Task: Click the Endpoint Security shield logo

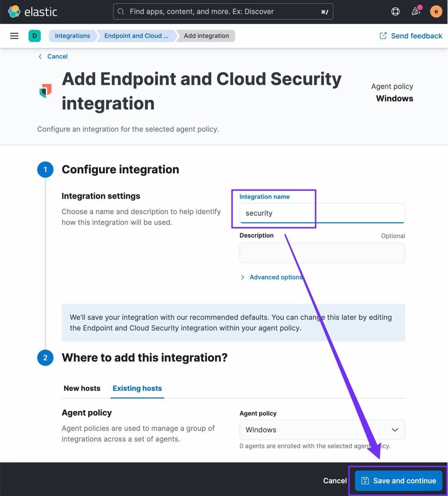Action: 45,91
